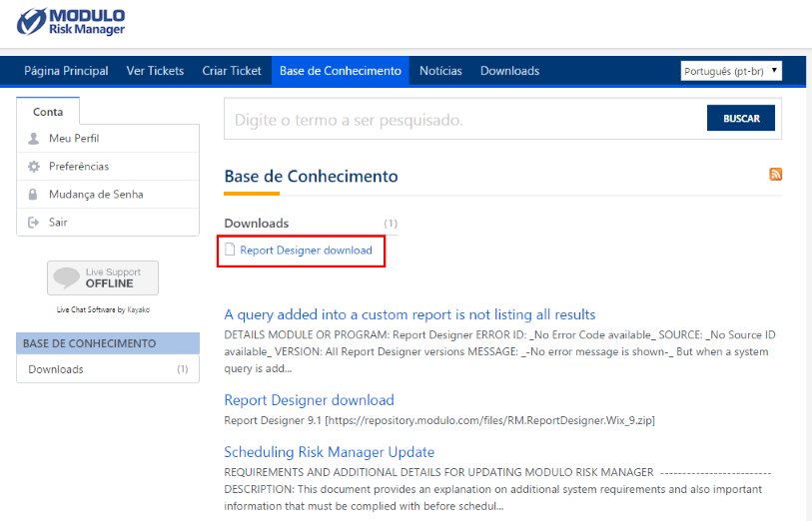Click the Live Support chat bubble icon
The width and height of the screenshot is (812, 521).
pyautogui.click(x=66, y=277)
